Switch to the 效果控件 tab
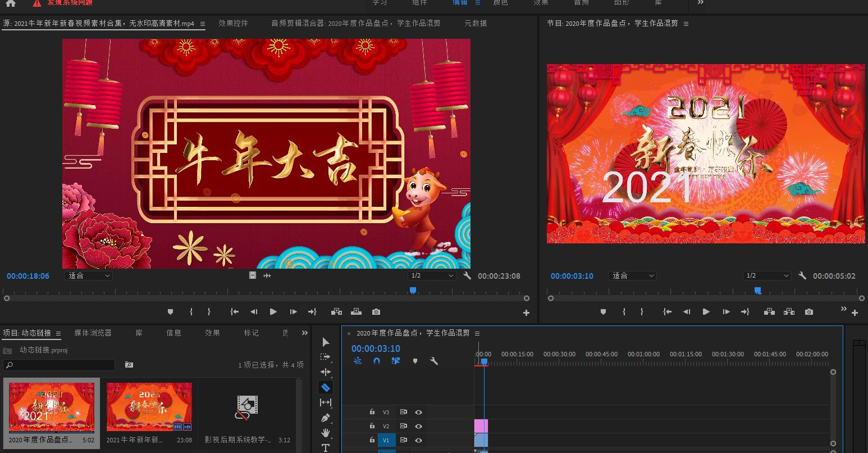This screenshot has height=453, width=868. click(x=233, y=23)
